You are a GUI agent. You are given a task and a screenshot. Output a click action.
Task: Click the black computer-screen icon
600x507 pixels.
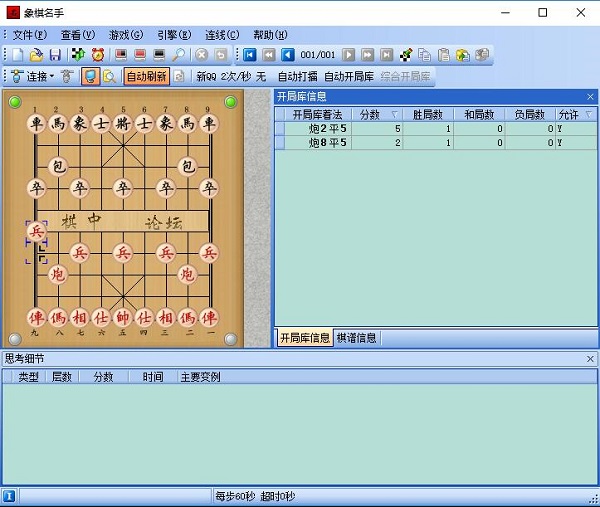pyautogui.click(x=159, y=55)
